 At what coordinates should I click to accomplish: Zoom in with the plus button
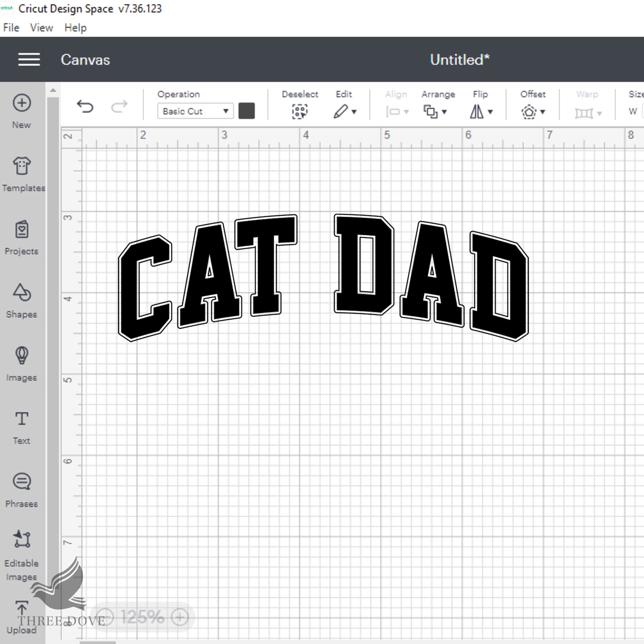click(180, 617)
